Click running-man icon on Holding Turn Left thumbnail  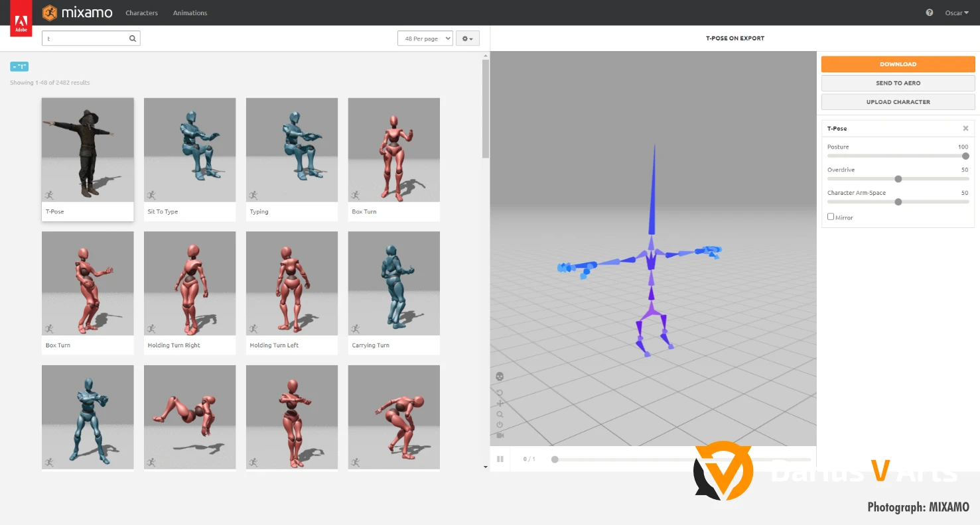click(253, 328)
